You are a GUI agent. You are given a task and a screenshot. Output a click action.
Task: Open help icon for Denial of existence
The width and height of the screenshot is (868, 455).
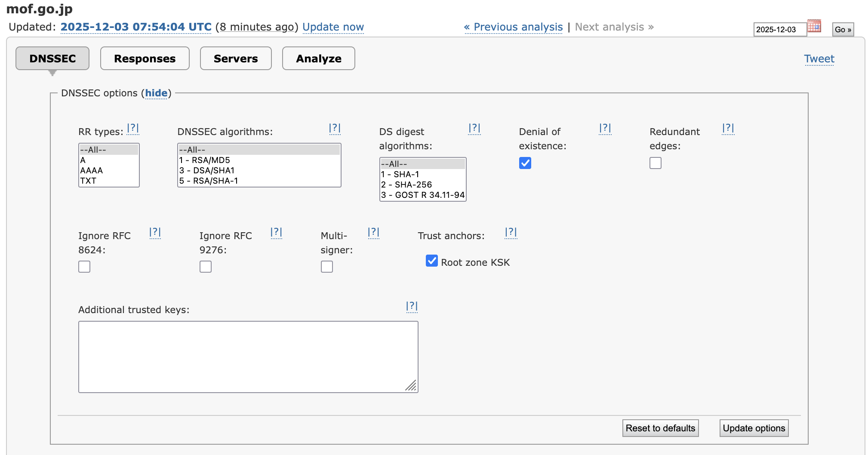click(605, 128)
